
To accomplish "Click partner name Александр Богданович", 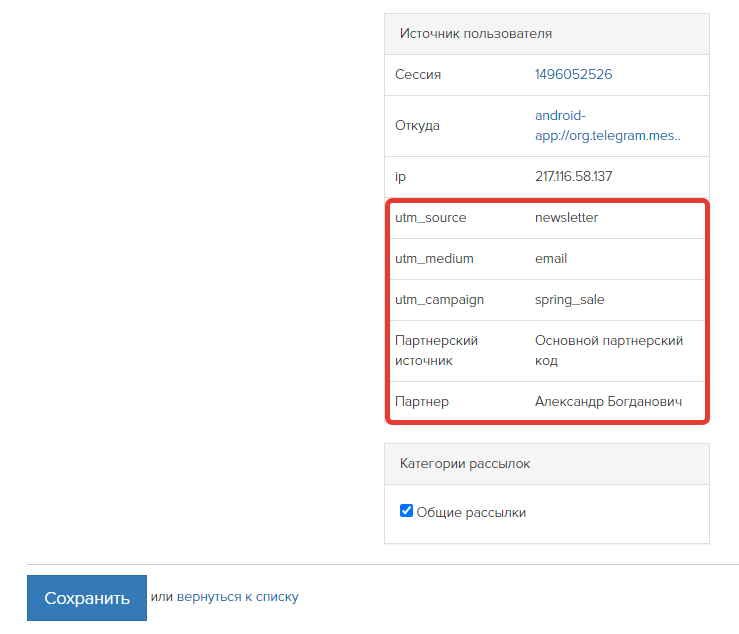I will point(608,402).
